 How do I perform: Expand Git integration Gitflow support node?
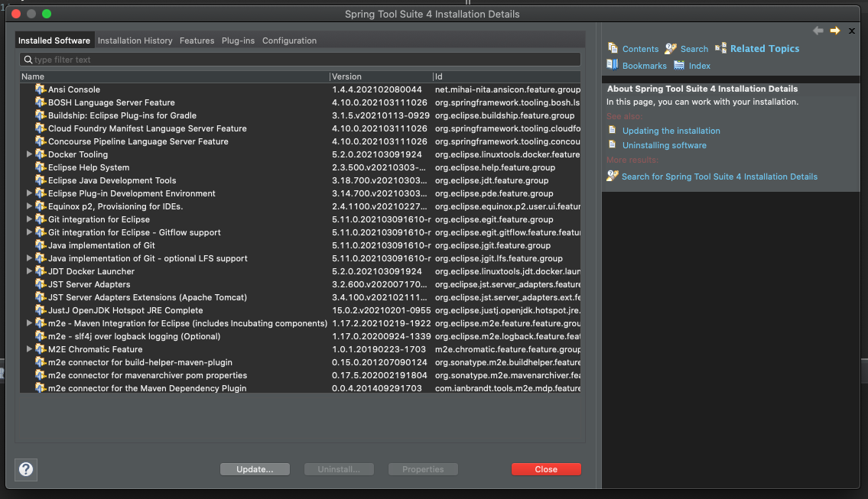coord(29,232)
